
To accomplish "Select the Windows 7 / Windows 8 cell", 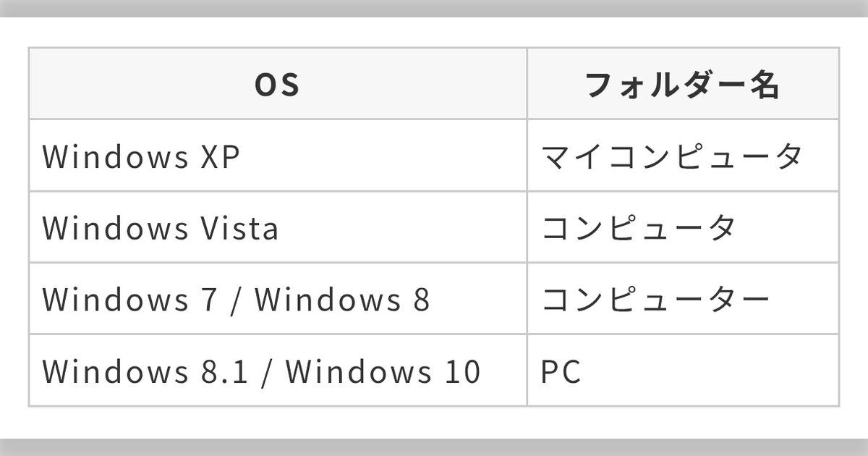I will pos(236,300).
